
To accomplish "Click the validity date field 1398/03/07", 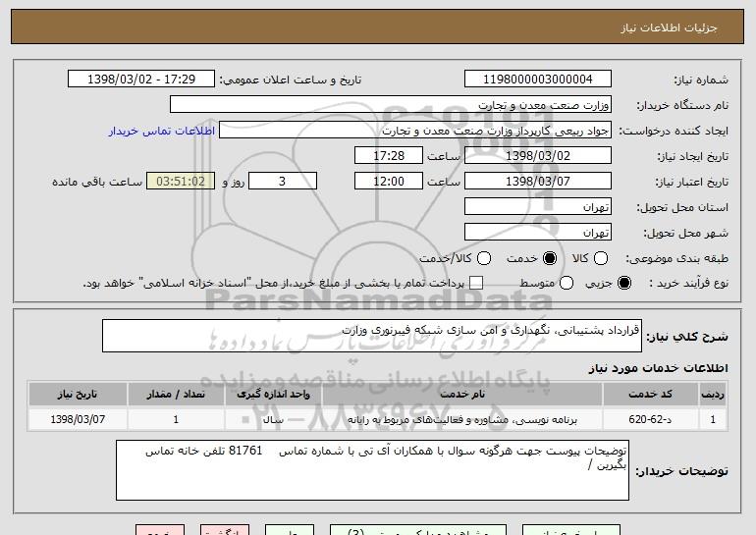I will click(538, 182).
